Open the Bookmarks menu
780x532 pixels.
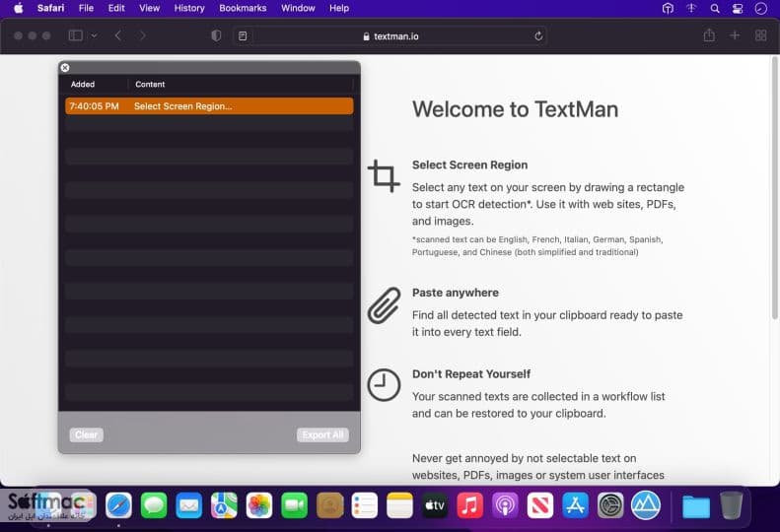pyautogui.click(x=243, y=8)
